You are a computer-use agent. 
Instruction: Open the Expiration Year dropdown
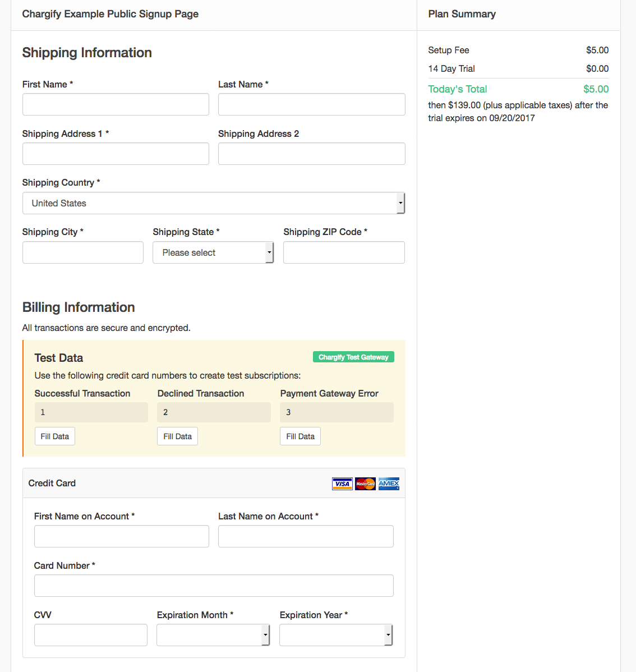click(x=336, y=635)
